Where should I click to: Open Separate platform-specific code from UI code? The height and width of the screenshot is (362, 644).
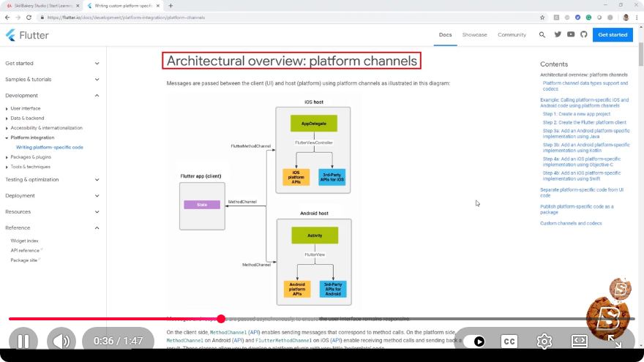coord(582,192)
